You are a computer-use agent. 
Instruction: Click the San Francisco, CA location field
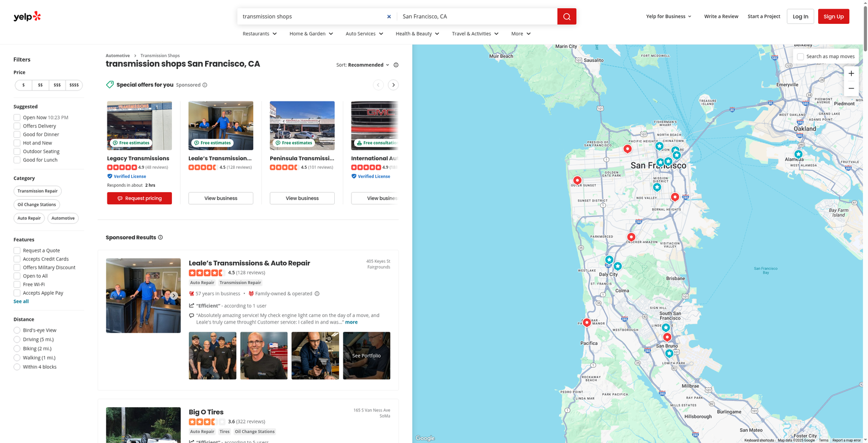coord(477,16)
